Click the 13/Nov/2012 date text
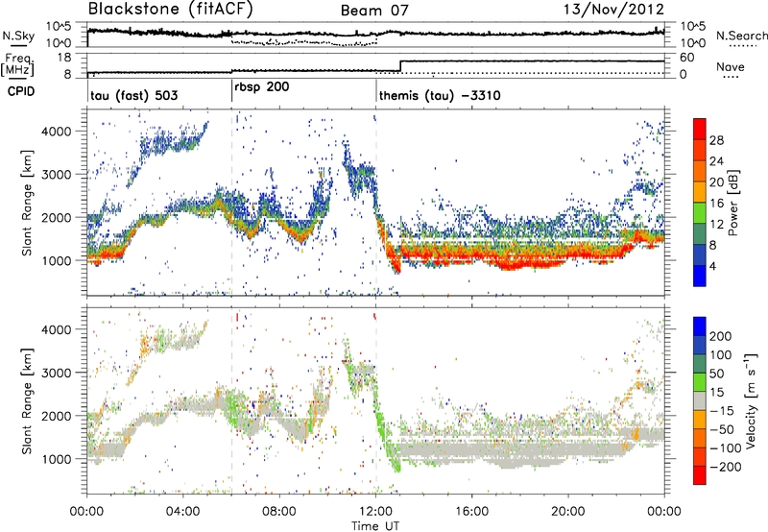Screen dimensions: 768x532 click(613, 10)
